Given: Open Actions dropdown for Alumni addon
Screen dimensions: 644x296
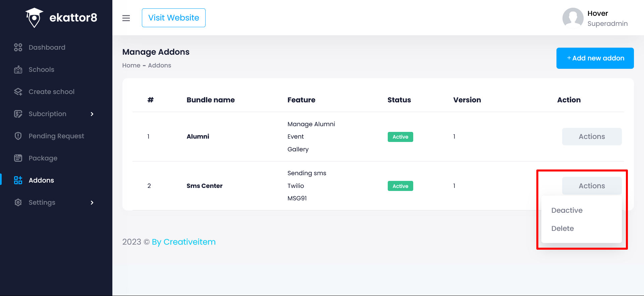Looking at the screenshot, I should coord(592,137).
